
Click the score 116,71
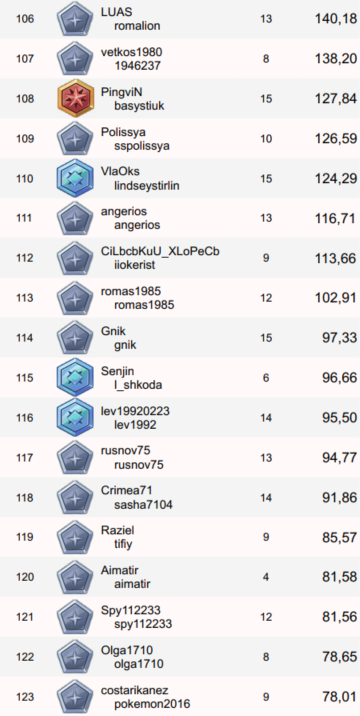point(335,218)
